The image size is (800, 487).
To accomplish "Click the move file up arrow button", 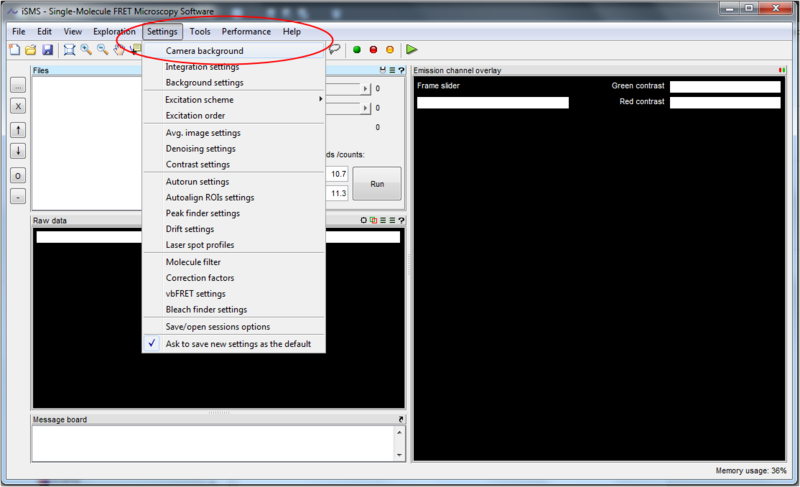I will coord(18,130).
